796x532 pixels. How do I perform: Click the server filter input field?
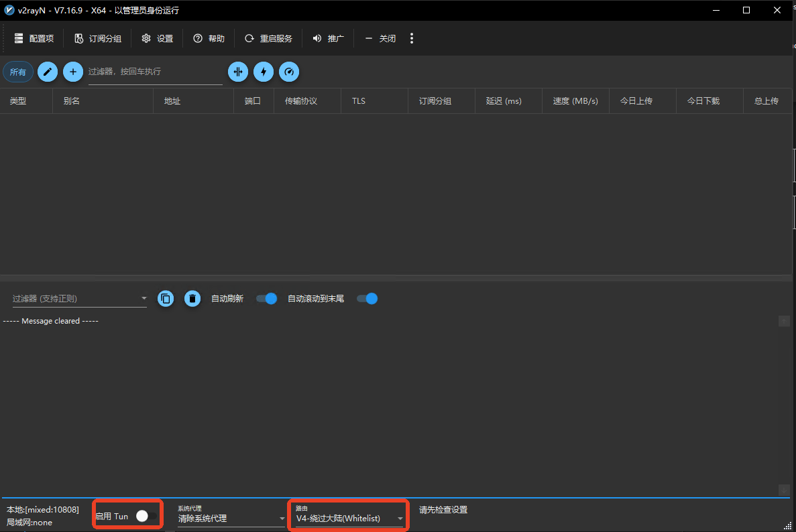pos(154,72)
